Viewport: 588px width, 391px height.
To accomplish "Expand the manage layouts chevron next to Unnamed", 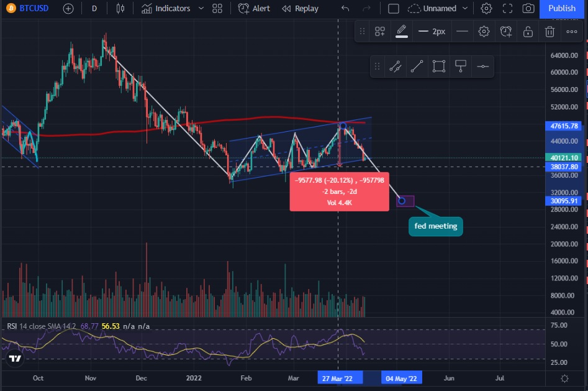I will (465, 8).
